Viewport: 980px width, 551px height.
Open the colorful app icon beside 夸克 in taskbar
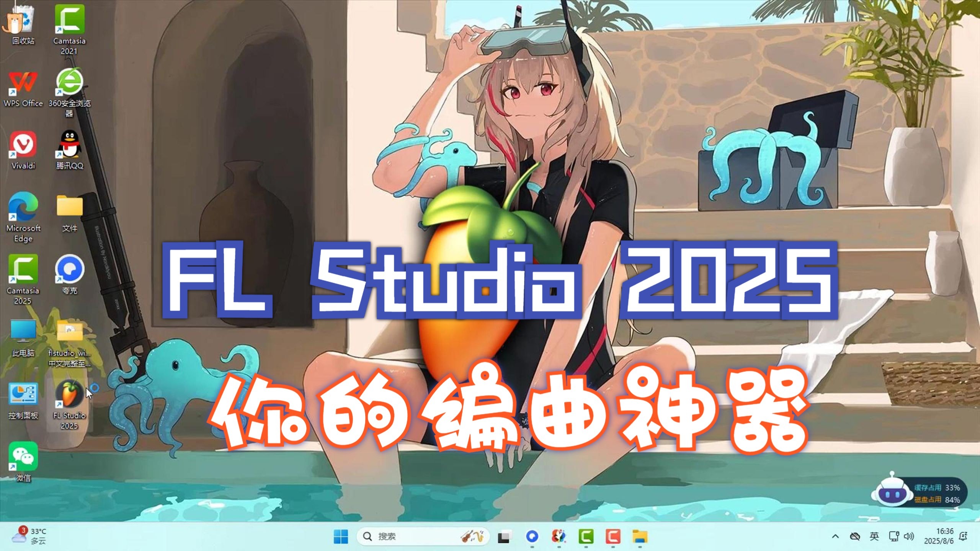pyautogui.click(x=559, y=536)
